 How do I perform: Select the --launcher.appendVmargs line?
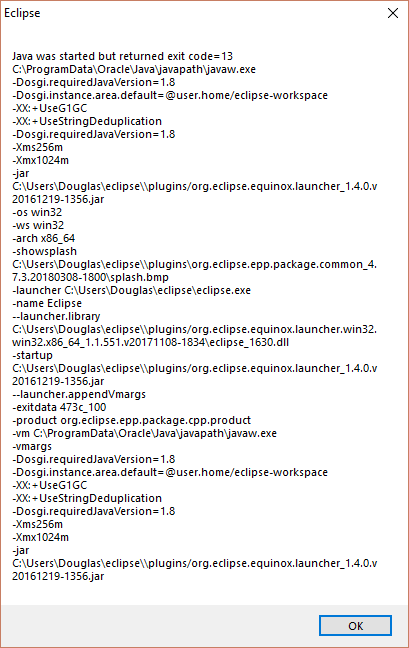[x=79, y=394]
